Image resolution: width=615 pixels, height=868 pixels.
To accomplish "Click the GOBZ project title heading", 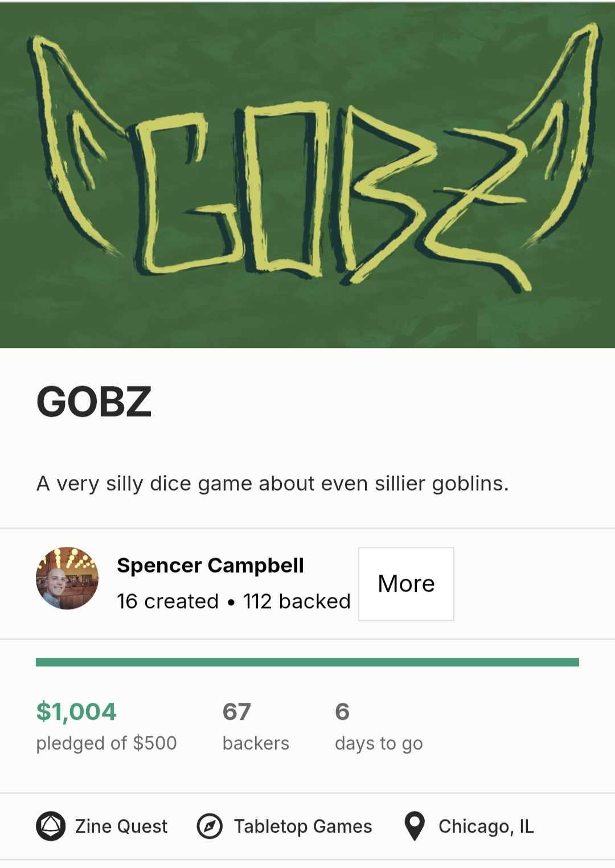I will coord(94,402).
